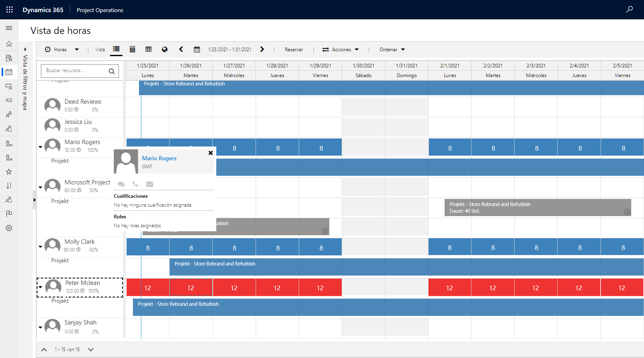The height and width of the screenshot is (358, 644).
Task: Select the Peter Mclean resource name
Action: 83,283
